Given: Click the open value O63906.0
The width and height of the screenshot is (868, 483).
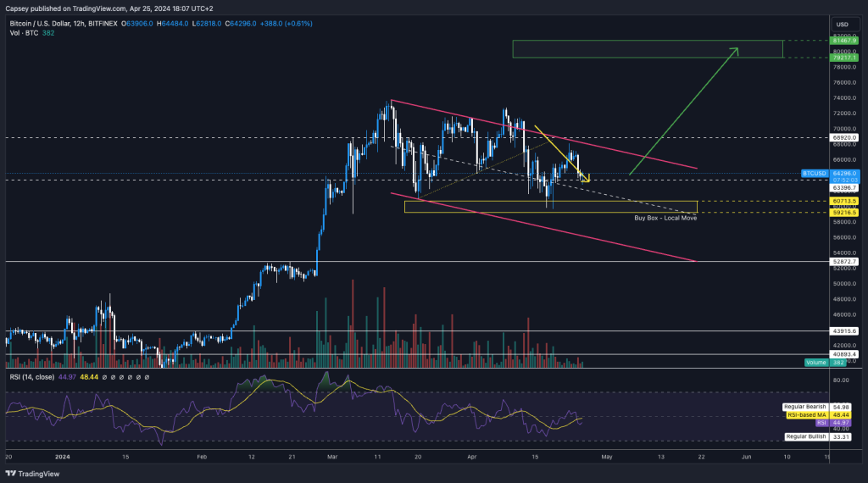Looking at the screenshot, I should tap(137, 24).
